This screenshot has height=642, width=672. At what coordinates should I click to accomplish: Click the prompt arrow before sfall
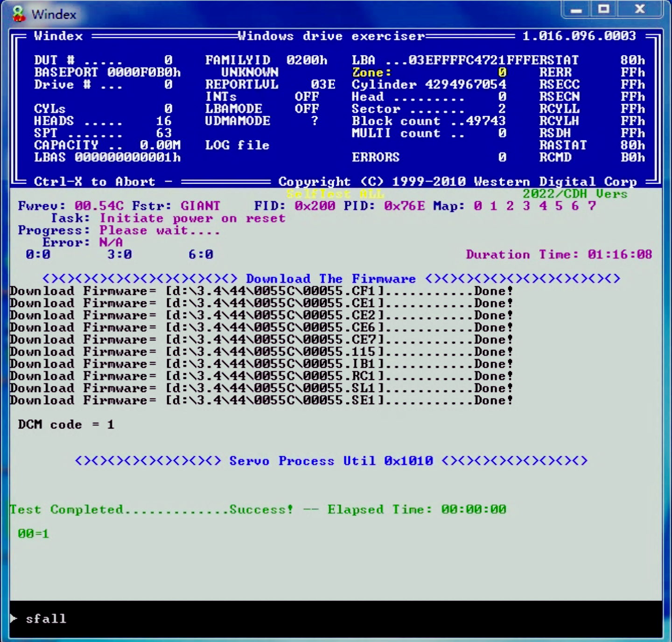[x=14, y=618]
